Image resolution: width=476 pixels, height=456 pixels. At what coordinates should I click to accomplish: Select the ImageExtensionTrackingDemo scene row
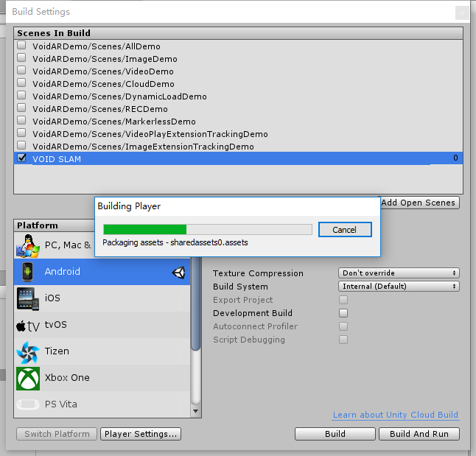pos(238,146)
